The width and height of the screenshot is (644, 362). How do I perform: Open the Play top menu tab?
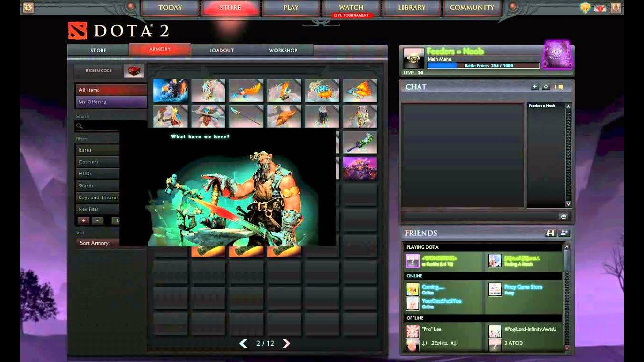tap(291, 7)
